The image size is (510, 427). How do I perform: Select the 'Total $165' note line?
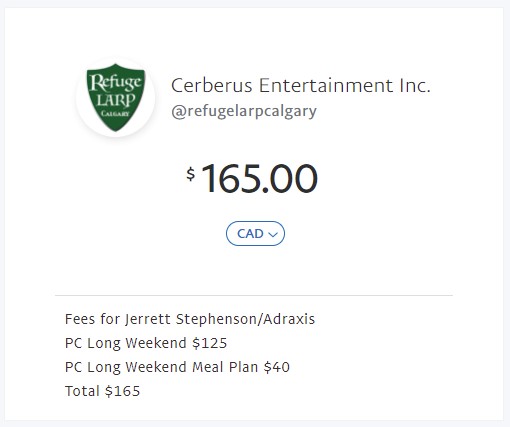[103, 391]
